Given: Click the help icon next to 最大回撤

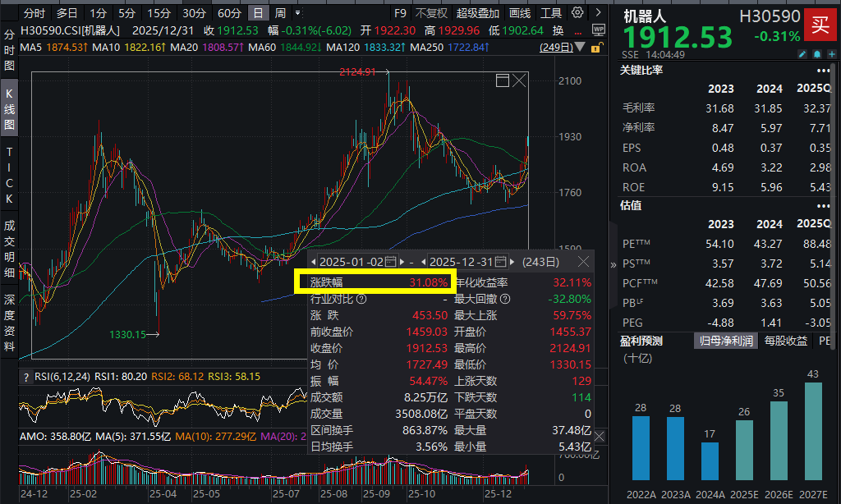Looking at the screenshot, I should click(505, 300).
